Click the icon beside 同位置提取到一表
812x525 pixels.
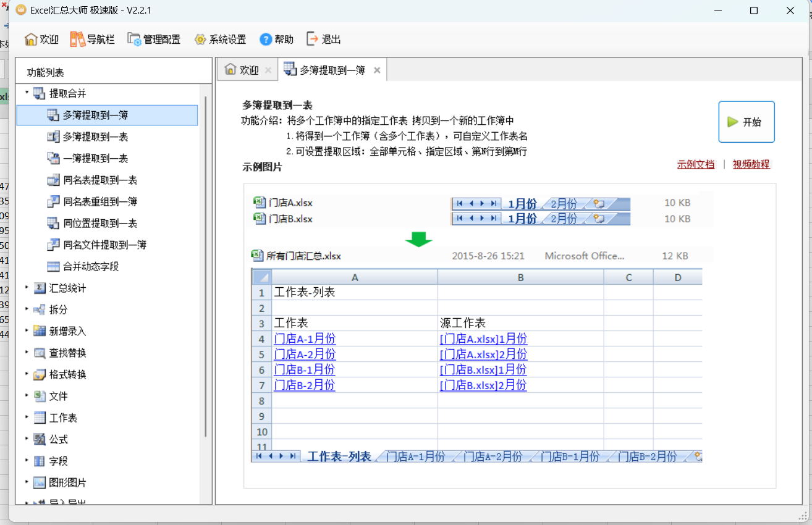click(53, 223)
